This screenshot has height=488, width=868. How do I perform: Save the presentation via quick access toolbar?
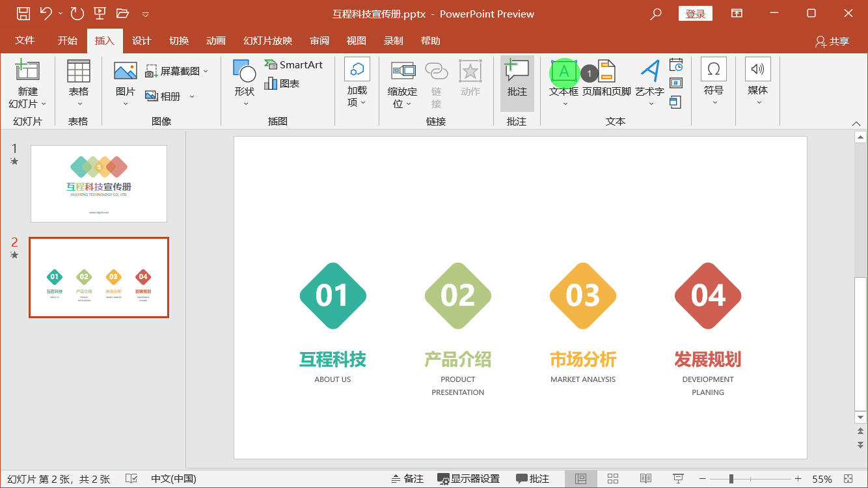(x=23, y=13)
